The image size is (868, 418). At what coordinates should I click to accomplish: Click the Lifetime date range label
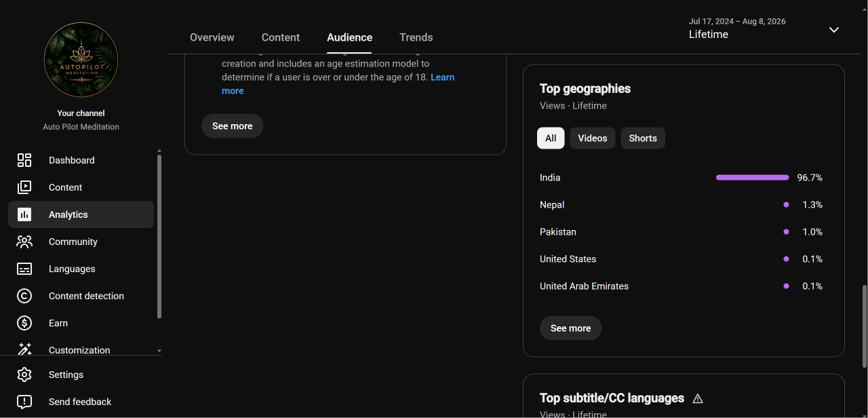709,35
